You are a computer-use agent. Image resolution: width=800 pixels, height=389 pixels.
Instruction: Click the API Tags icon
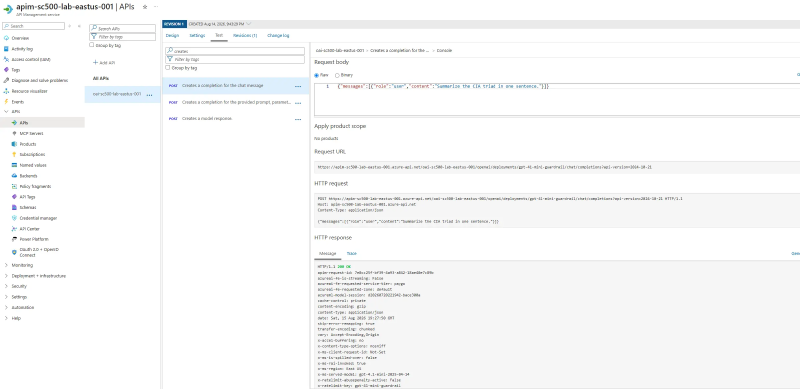click(x=14, y=197)
